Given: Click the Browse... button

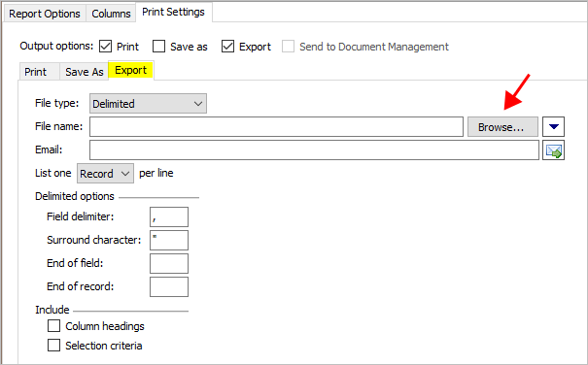Looking at the screenshot, I should (x=502, y=127).
